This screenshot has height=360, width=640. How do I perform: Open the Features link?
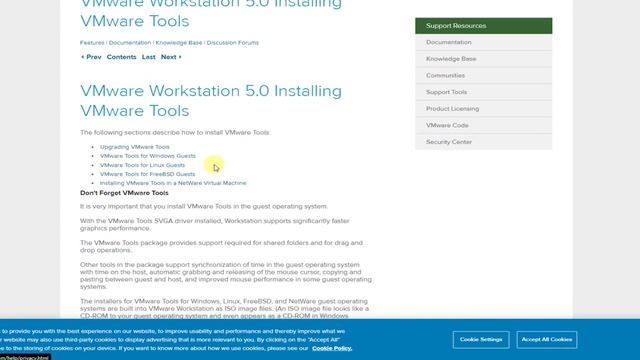click(x=92, y=42)
